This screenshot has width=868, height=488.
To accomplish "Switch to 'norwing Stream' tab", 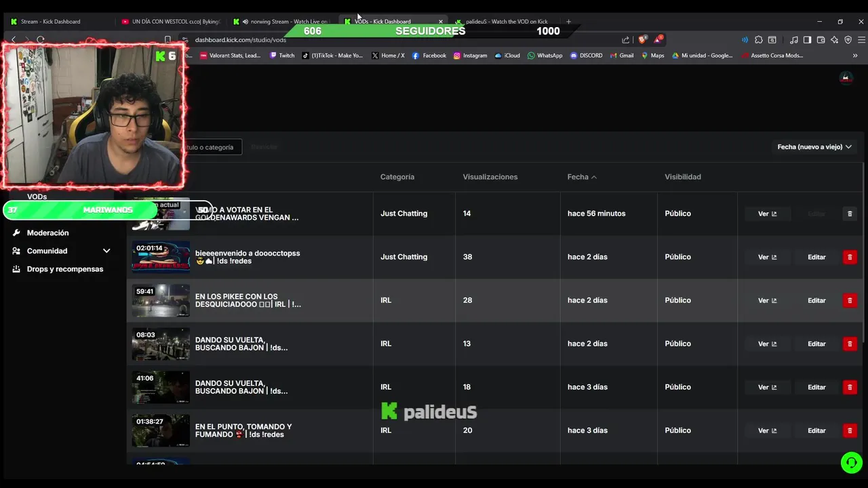I will coord(281,22).
